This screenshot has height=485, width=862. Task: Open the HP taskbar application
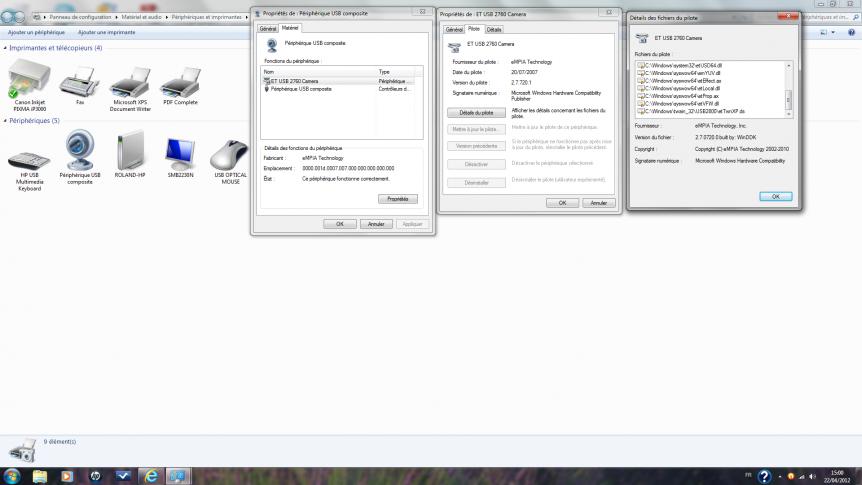95,476
